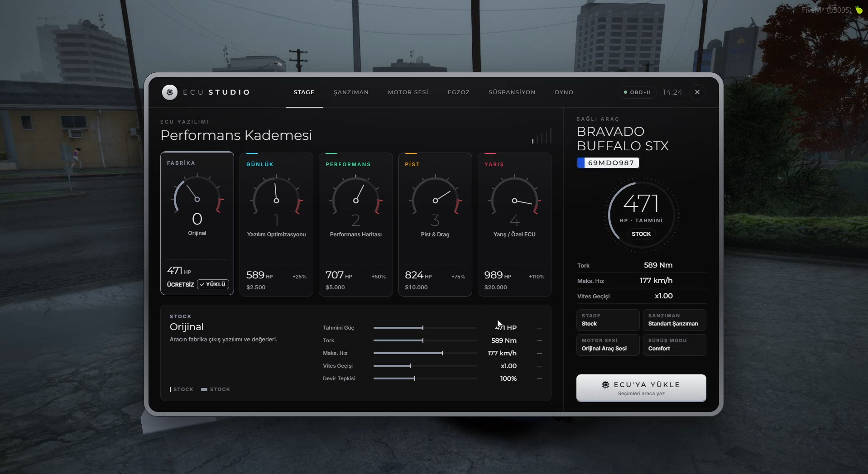
Task: Click the license plate 69MDO987
Action: (x=608, y=163)
